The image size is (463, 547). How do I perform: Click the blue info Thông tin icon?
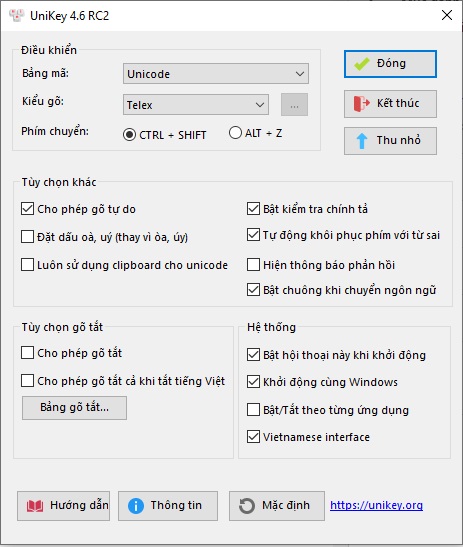coord(136,506)
